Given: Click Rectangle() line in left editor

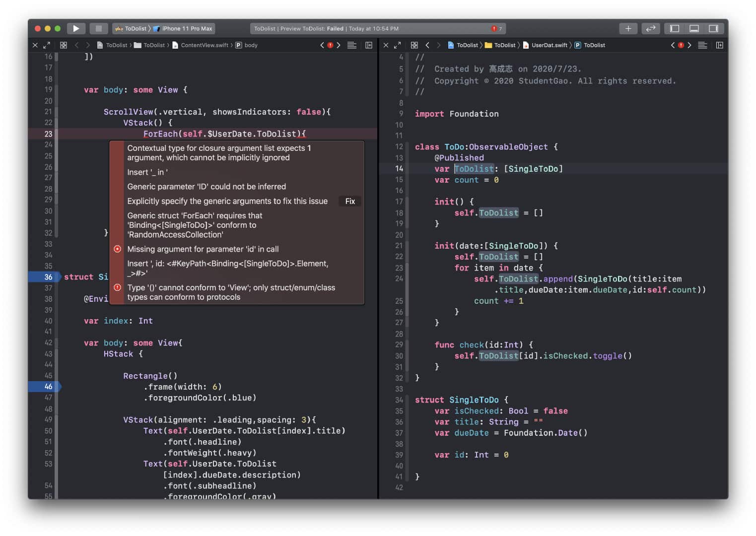Looking at the screenshot, I should (x=150, y=376).
